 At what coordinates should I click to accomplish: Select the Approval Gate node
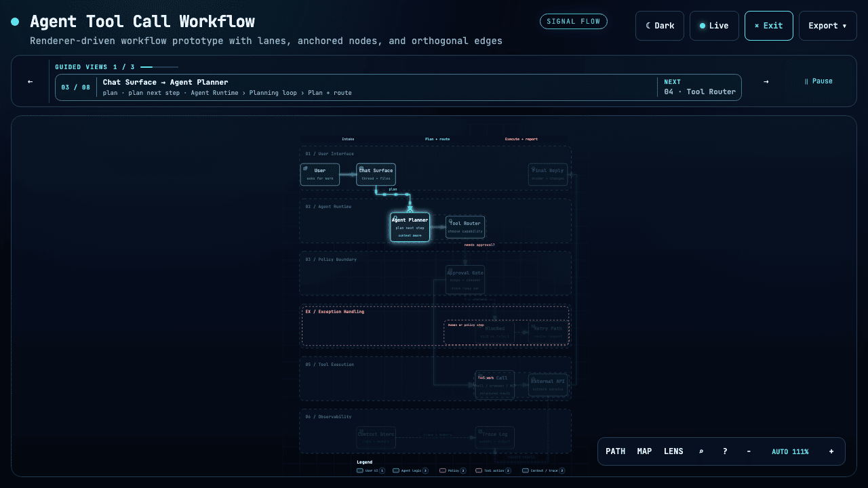pos(465,279)
